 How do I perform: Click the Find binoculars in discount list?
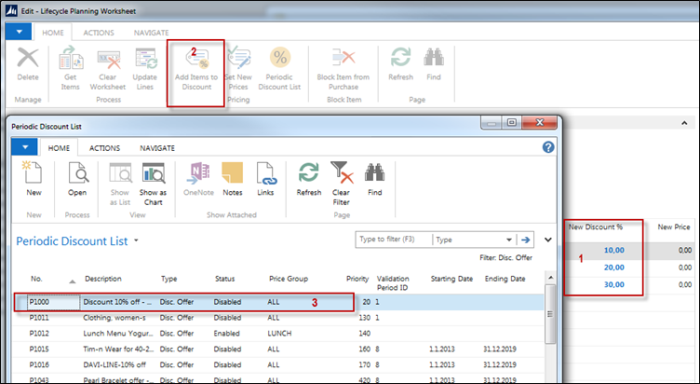[375, 179]
